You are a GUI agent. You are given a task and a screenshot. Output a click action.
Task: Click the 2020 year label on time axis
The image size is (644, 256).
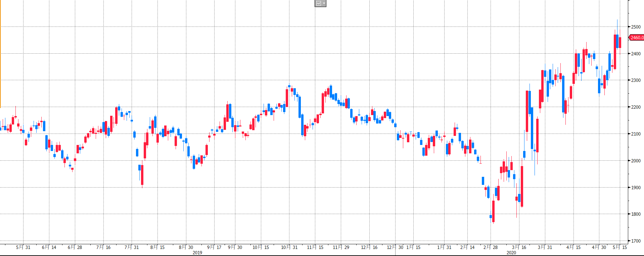(x=511, y=253)
